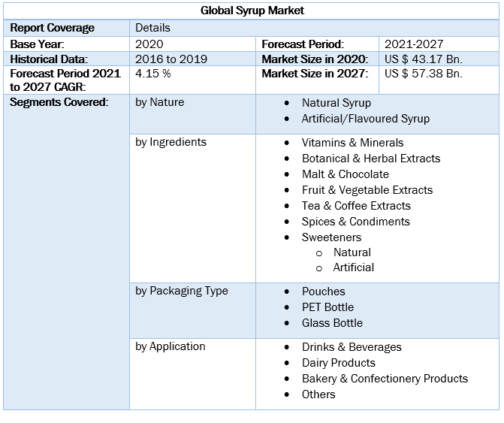Click the Artificial/Flavoured Syrup bullet item
Screen dimensions: 504x423
[x=365, y=119]
